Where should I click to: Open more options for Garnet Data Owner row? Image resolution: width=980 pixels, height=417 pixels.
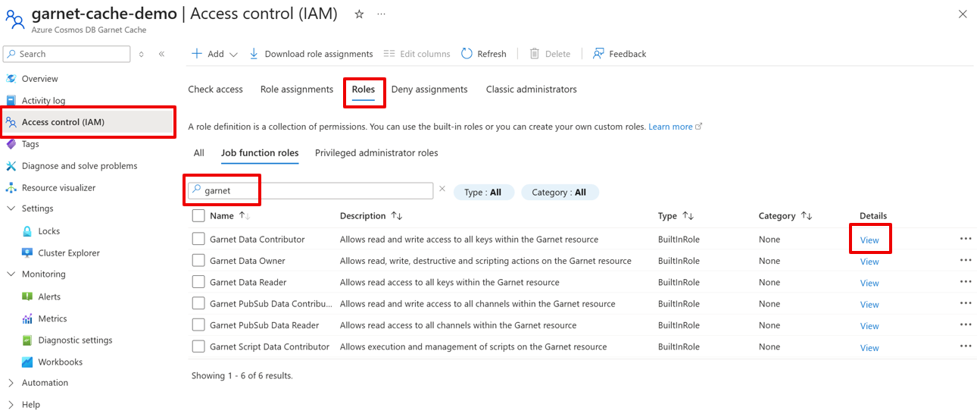(965, 261)
